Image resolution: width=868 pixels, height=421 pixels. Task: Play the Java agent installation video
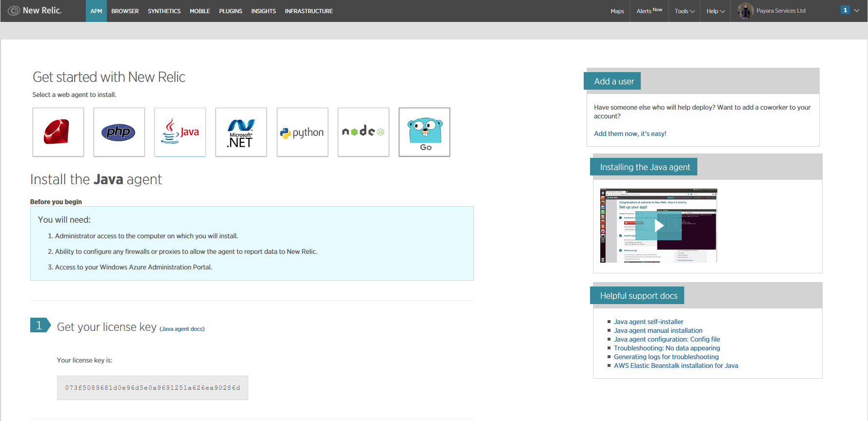[x=658, y=226]
